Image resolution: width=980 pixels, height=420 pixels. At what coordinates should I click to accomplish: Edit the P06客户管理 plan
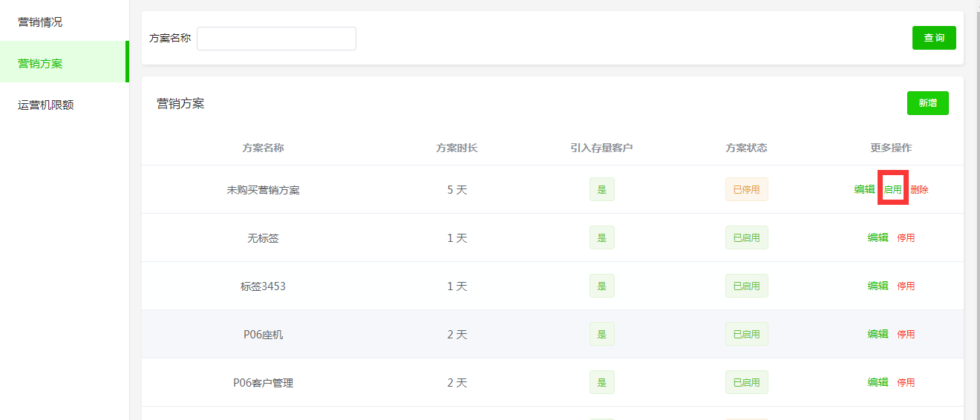pos(878,382)
